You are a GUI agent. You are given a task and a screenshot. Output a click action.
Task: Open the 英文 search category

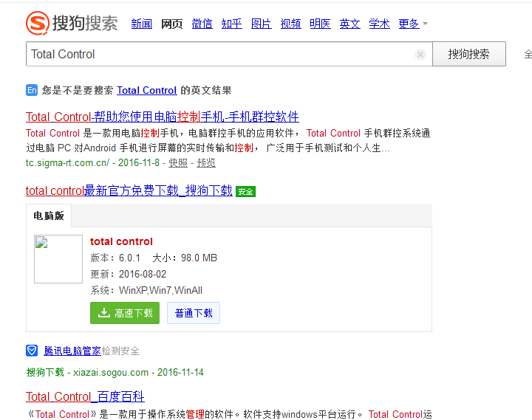pos(349,24)
